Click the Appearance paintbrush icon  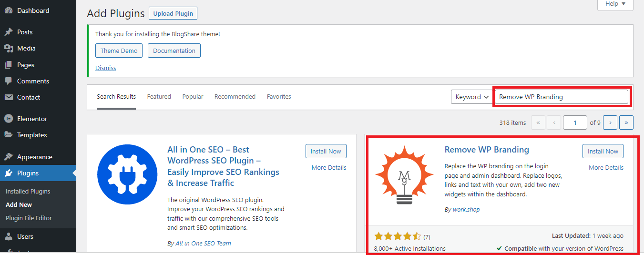tap(9, 157)
